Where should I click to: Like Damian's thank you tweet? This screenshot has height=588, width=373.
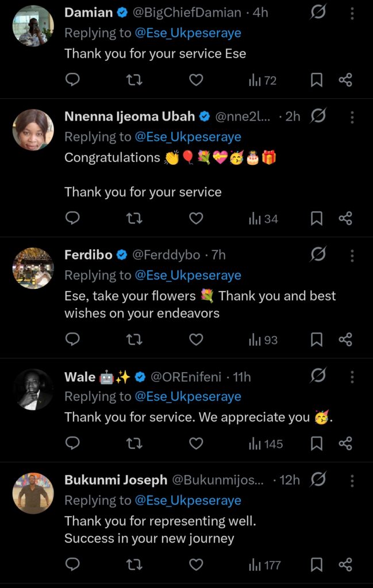196,80
